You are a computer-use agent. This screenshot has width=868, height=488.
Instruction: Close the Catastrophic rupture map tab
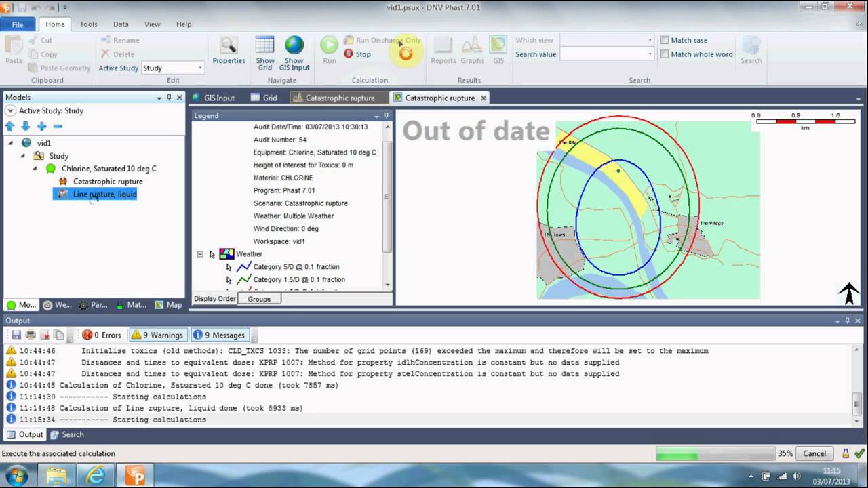coord(484,98)
